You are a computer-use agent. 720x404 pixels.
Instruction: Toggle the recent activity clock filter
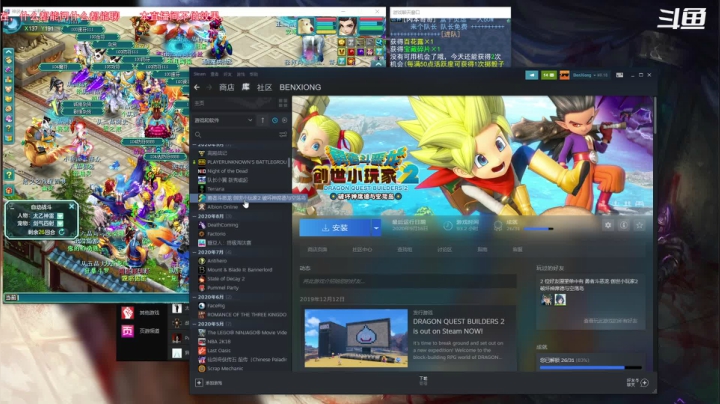pos(275,120)
